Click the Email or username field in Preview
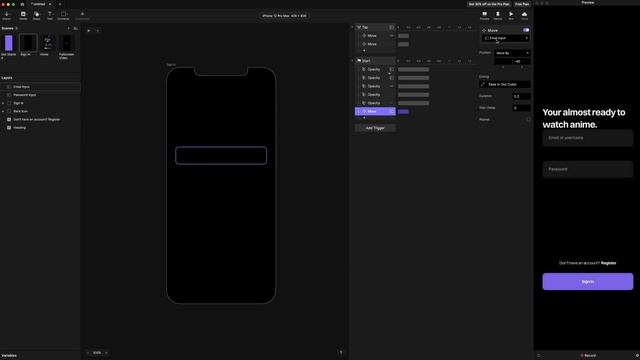This screenshot has height=360, width=640. [587, 138]
